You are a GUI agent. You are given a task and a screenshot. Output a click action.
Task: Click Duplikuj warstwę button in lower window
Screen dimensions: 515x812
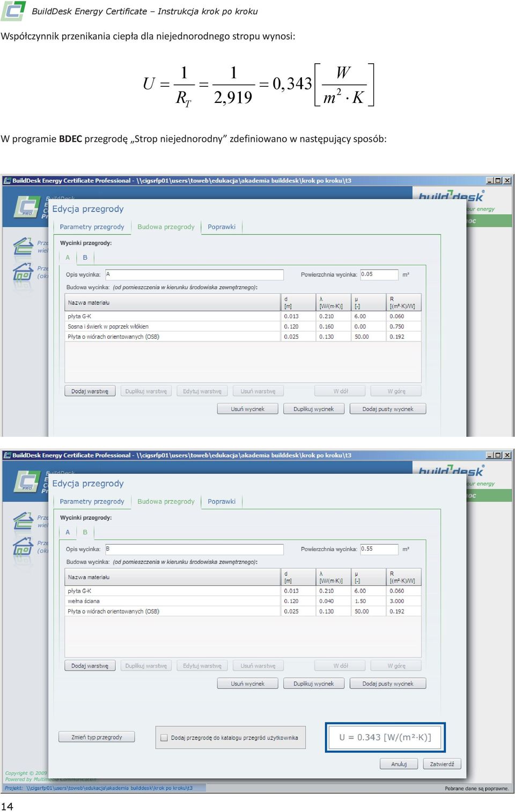tap(146, 666)
